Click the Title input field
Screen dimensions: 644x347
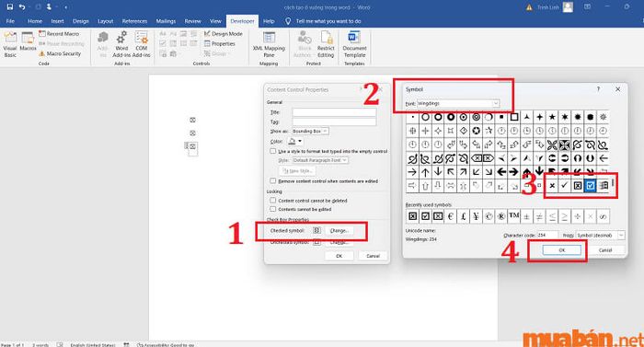[334, 112]
